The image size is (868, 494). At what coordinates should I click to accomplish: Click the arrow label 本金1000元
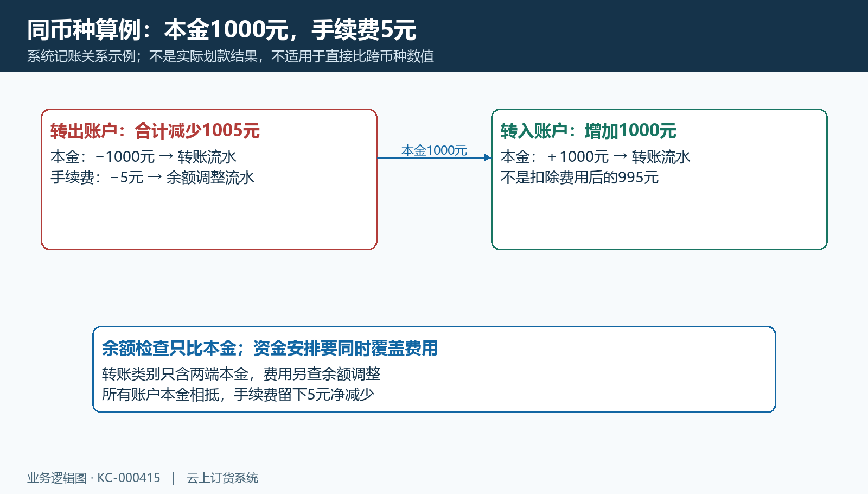click(434, 150)
